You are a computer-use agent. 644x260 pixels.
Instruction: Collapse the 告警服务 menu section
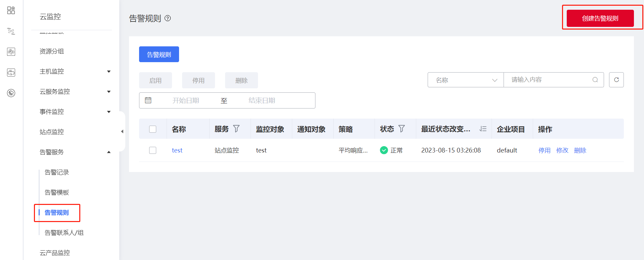pyautogui.click(x=109, y=152)
